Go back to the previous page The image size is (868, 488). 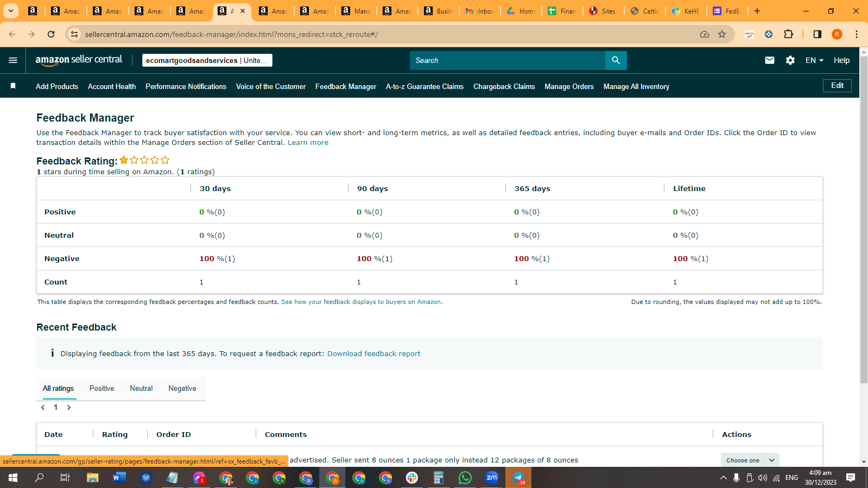tap(12, 34)
